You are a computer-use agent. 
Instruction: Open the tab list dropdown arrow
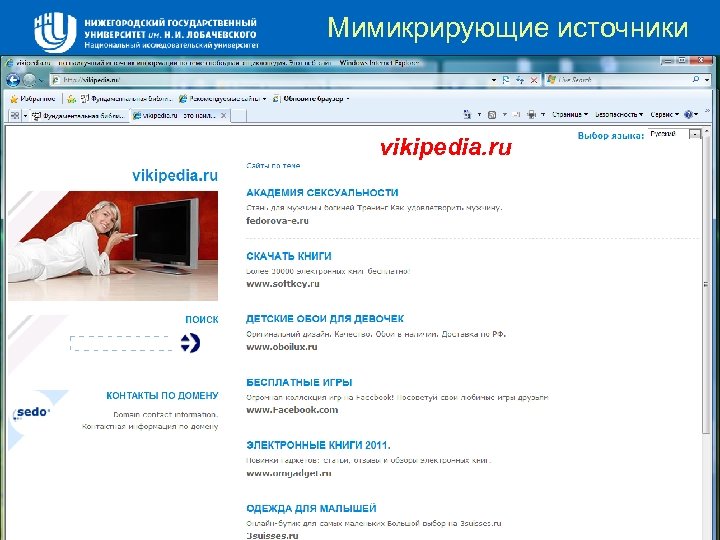26,116
